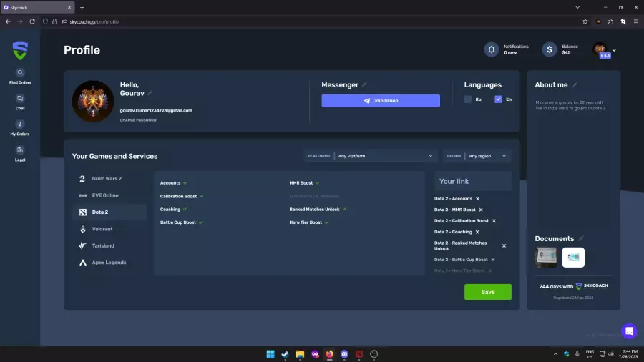Uncheck the En language checkbox
644x362 pixels.
coord(498,99)
